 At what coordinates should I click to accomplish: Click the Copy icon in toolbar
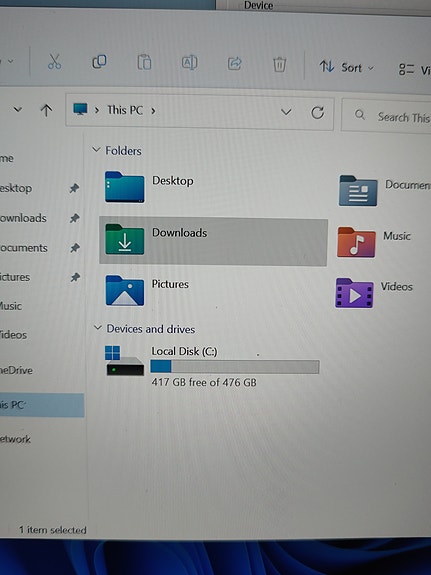(x=99, y=62)
